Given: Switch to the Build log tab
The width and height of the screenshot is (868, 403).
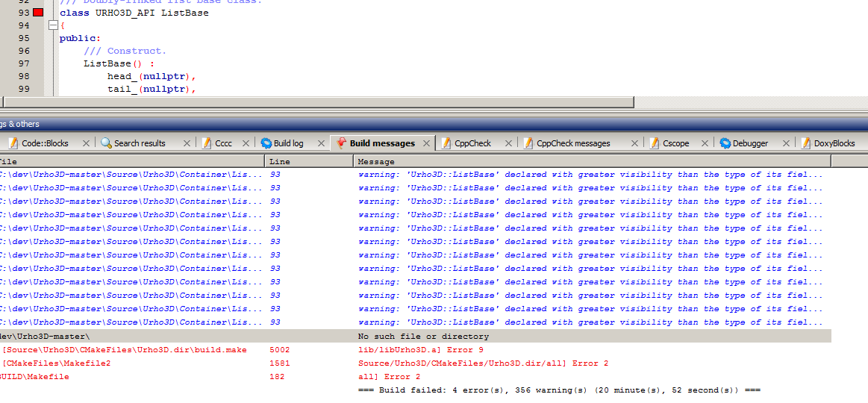Looking at the screenshot, I should (x=288, y=143).
